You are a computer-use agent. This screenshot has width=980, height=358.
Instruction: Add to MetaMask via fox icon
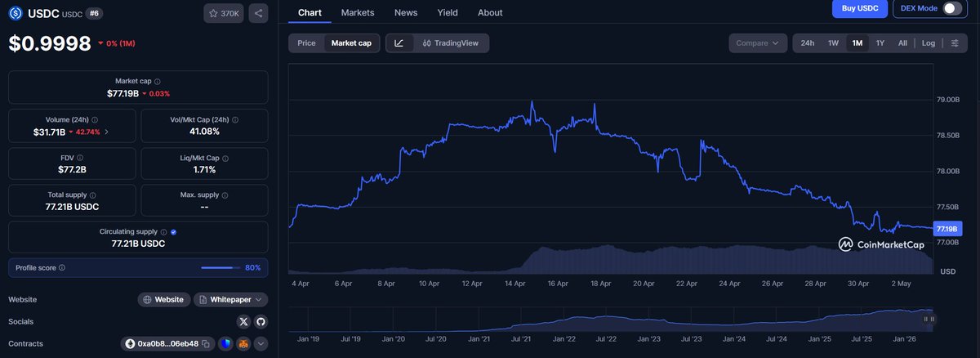coord(243,344)
